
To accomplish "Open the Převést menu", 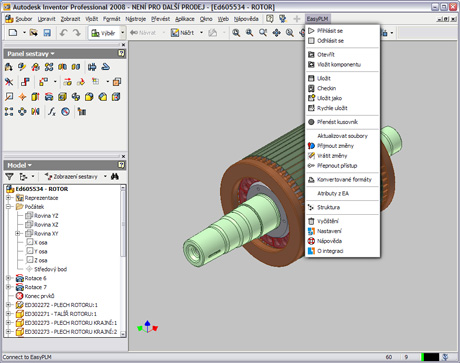I will coord(160,19).
